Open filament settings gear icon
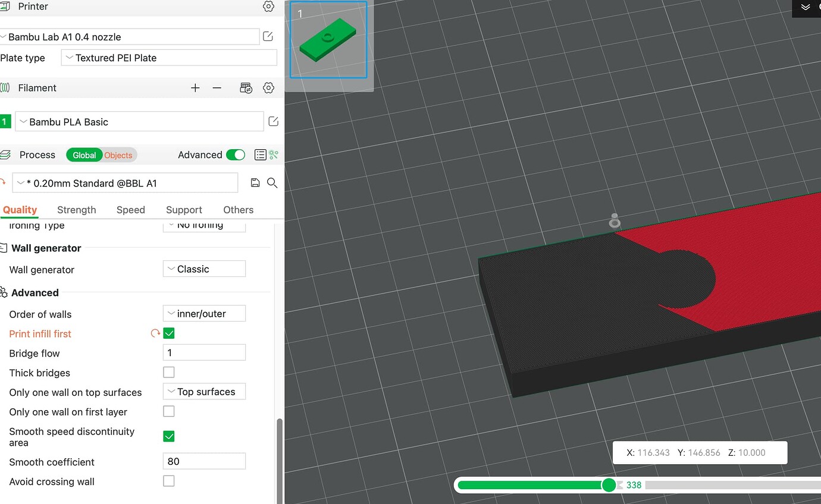 point(268,88)
